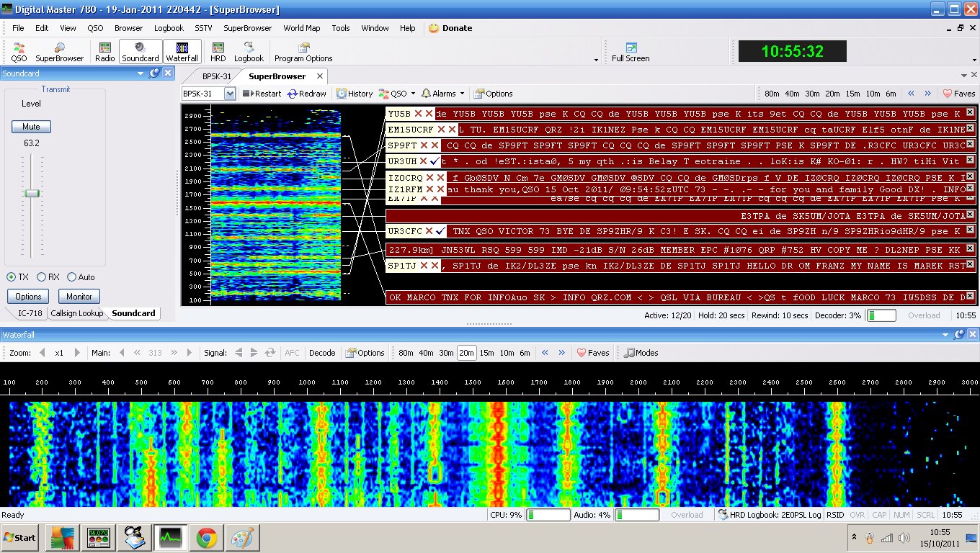Decrease waterfall zoom with left arrow

(x=42, y=353)
